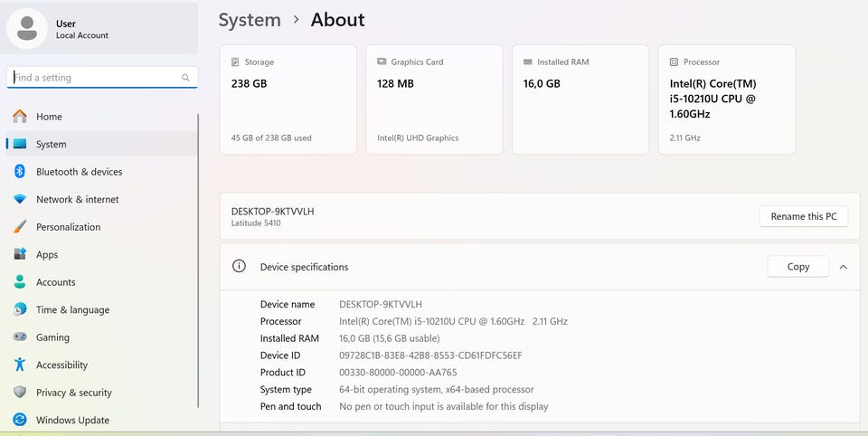The width and height of the screenshot is (868, 436).
Task: Click the Installed RAM chip icon
Action: (x=527, y=62)
